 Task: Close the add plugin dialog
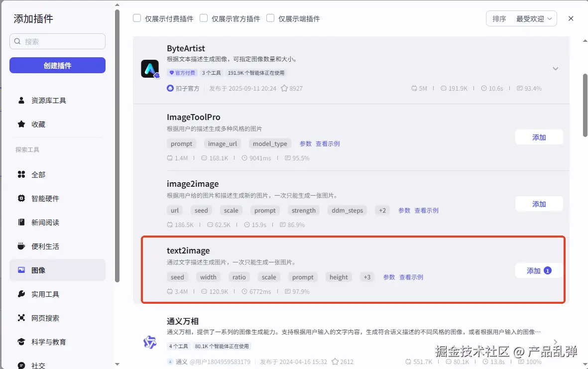pyautogui.click(x=571, y=18)
